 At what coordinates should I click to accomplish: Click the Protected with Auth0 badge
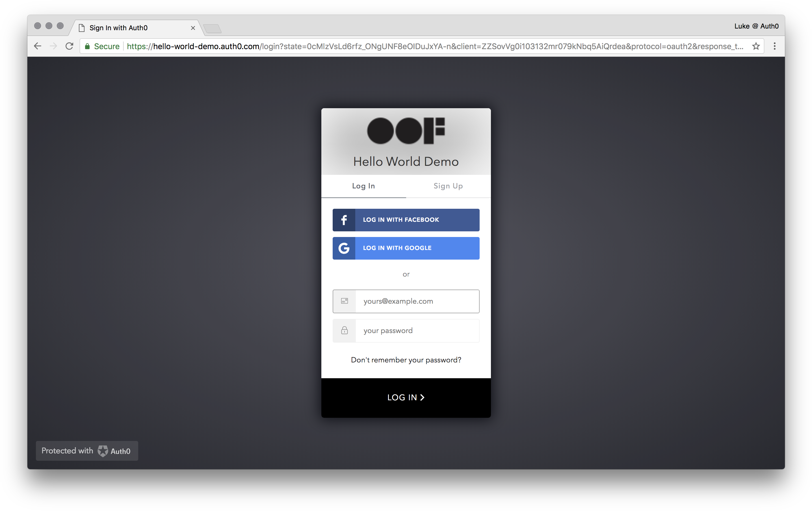point(86,451)
